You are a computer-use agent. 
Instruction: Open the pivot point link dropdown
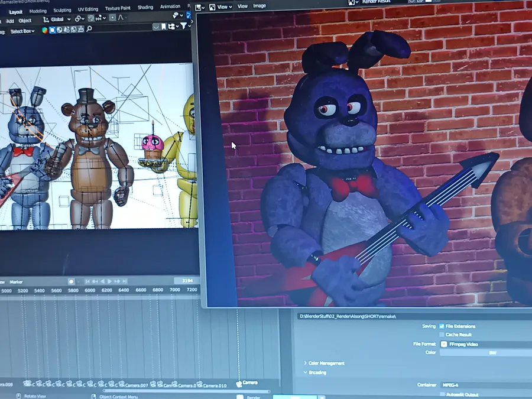click(79, 19)
